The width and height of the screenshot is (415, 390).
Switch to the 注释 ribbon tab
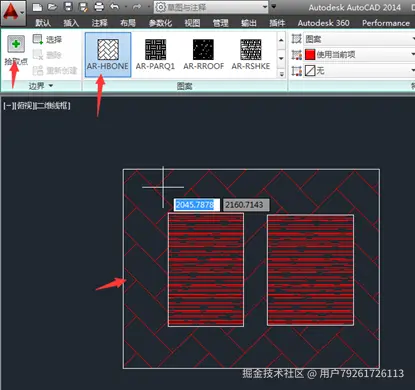pyautogui.click(x=99, y=23)
